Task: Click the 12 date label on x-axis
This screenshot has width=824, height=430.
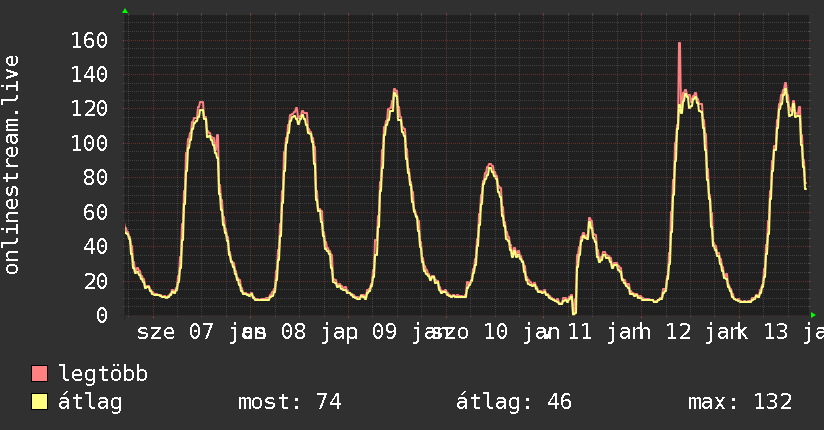Action: point(678,332)
